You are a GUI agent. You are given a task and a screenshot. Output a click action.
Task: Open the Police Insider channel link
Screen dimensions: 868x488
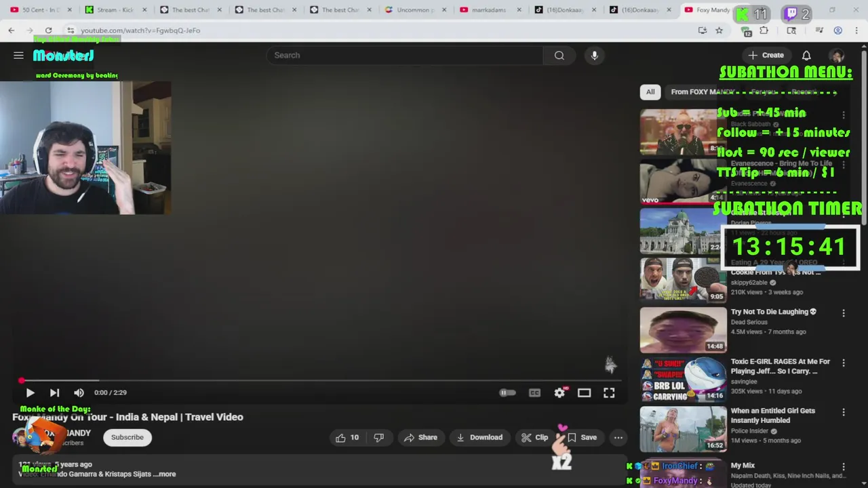750,430
